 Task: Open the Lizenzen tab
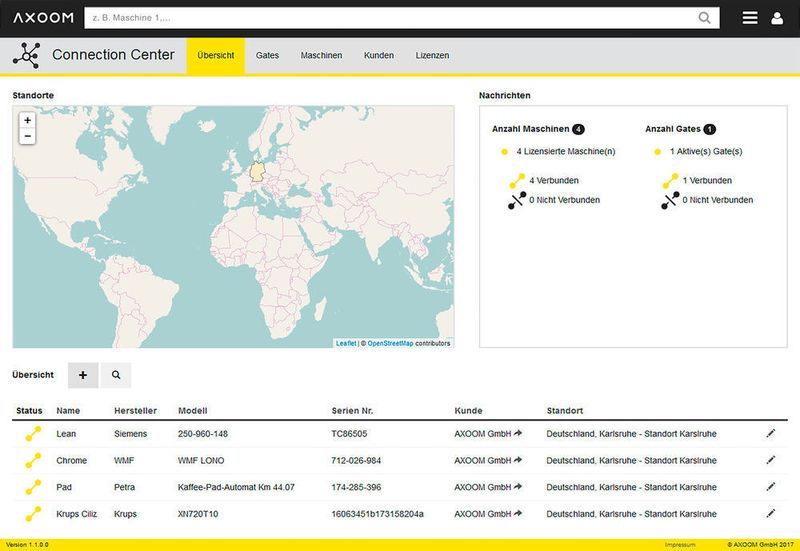pyautogui.click(x=432, y=56)
